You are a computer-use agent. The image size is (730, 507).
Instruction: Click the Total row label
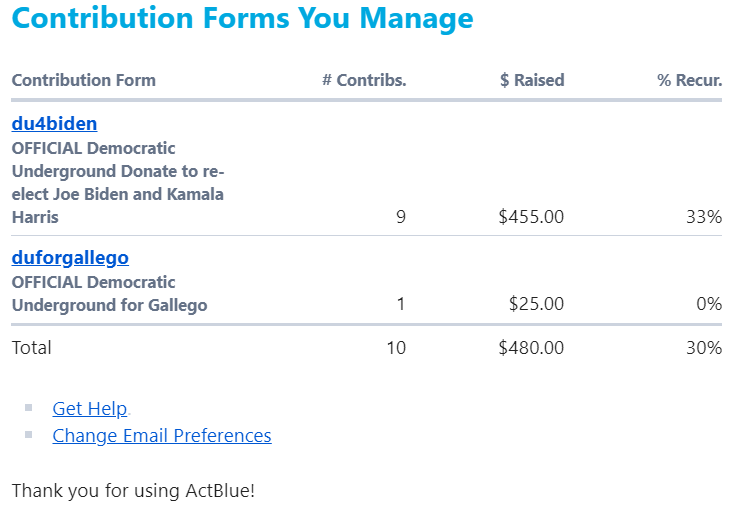[x=31, y=348]
